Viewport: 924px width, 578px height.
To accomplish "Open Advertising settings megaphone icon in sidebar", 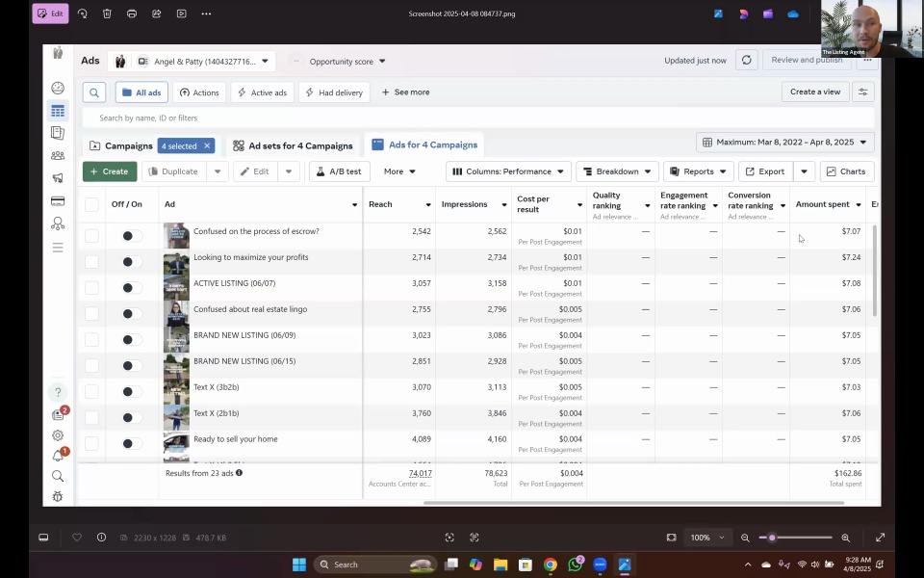I will click(58, 178).
